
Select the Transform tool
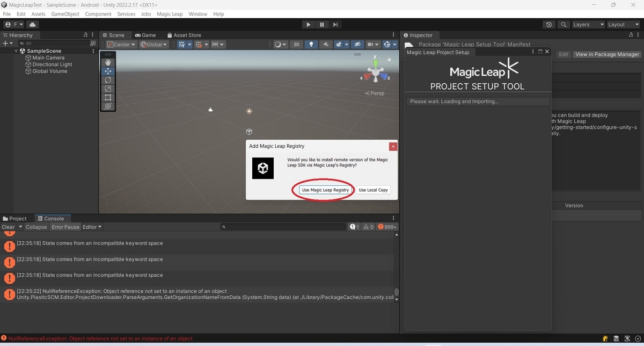[x=108, y=106]
